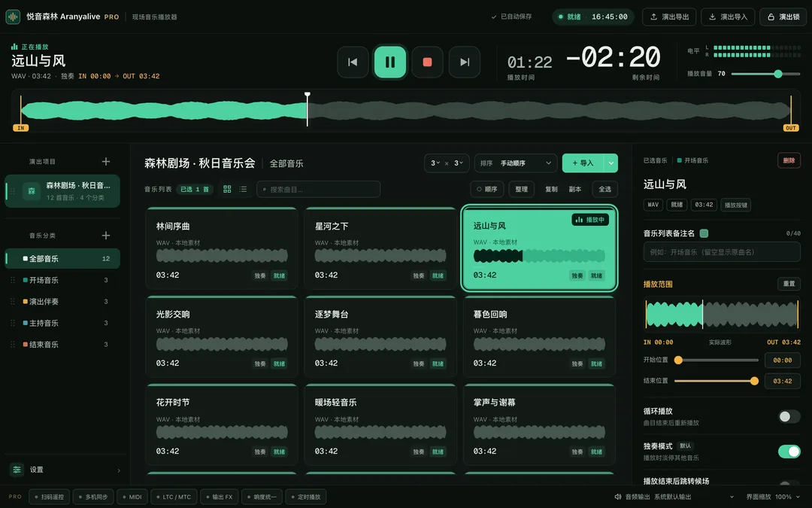
Task: Click 全选 button
Action: point(604,189)
